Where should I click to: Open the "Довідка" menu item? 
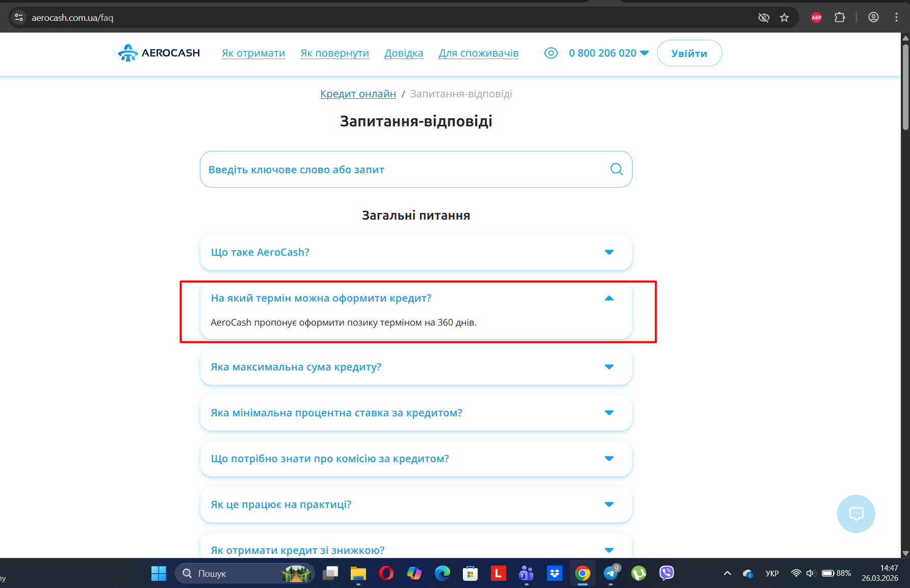tap(404, 53)
